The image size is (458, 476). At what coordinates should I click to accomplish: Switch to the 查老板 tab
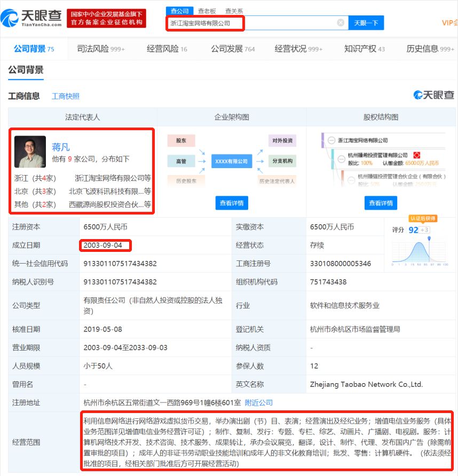[x=207, y=10]
